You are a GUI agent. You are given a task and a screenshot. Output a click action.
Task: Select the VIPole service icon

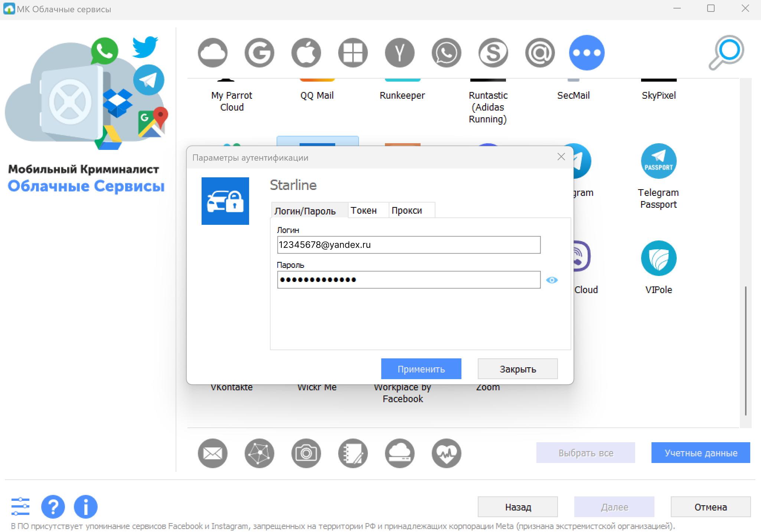point(659,267)
